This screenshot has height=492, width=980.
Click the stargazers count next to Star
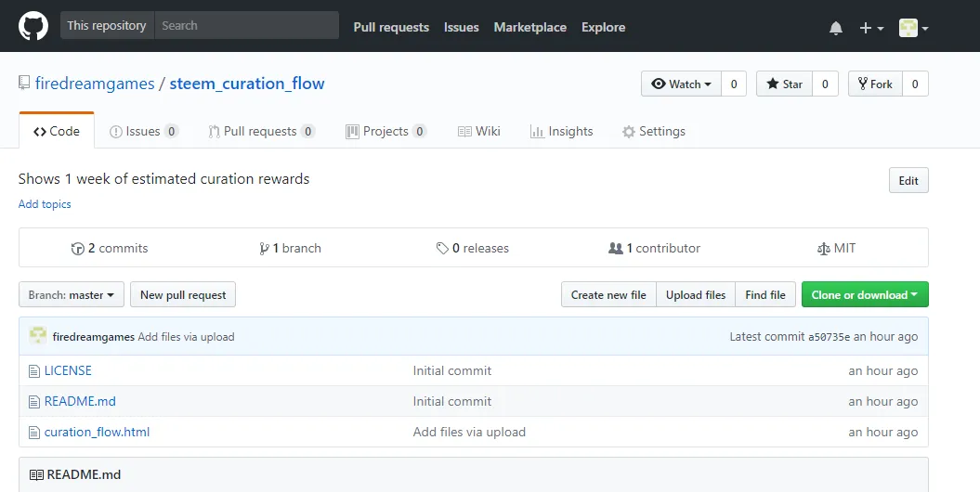[825, 84]
